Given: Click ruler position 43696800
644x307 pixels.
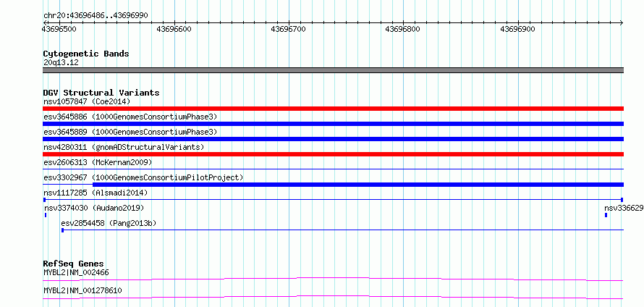Looking at the screenshot, I should [403, 29].
